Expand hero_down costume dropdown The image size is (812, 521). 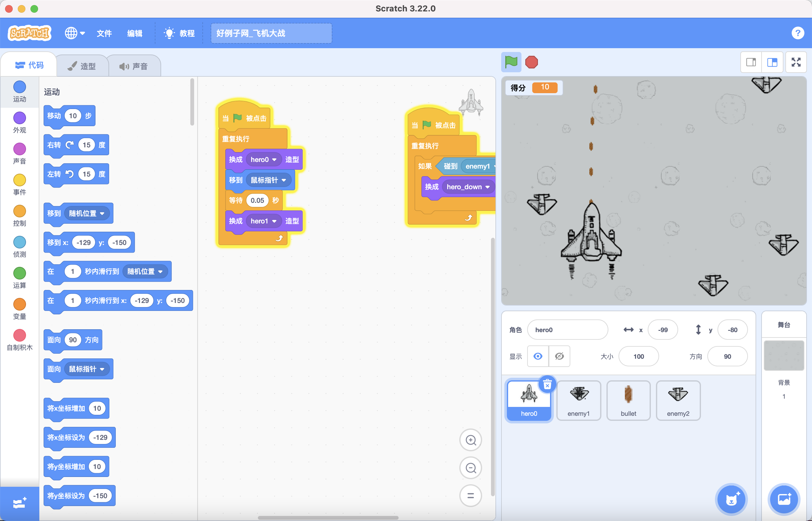coord(468,187)
